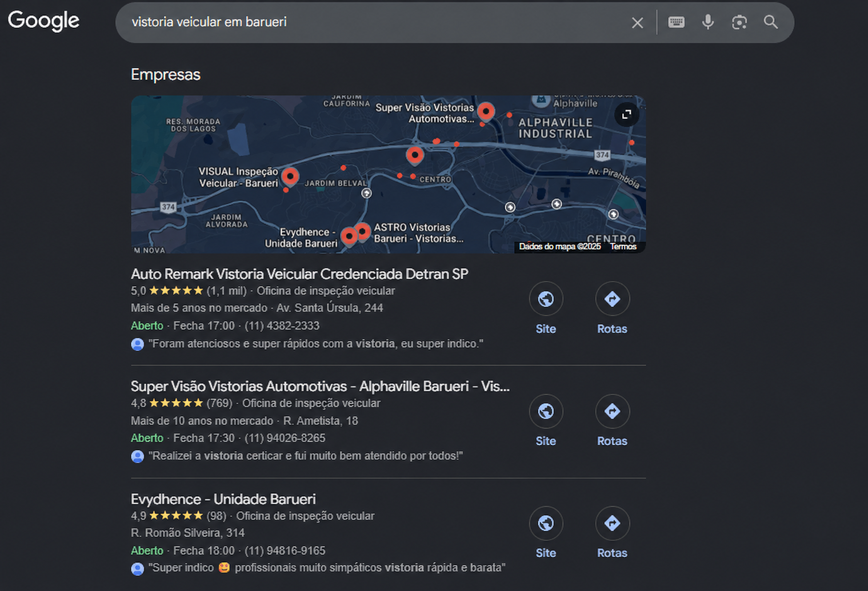Click the address Av. Santa Úrsula, 244
The height and width of the screenshot is (591, 868).
point(330,308)
